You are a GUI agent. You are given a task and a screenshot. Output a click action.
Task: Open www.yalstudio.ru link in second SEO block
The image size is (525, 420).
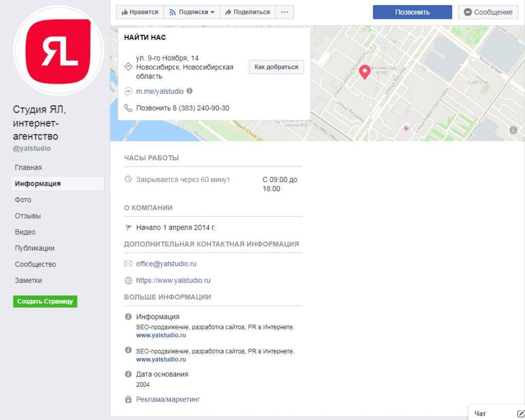pyautogui.click(x=160, y=360)
